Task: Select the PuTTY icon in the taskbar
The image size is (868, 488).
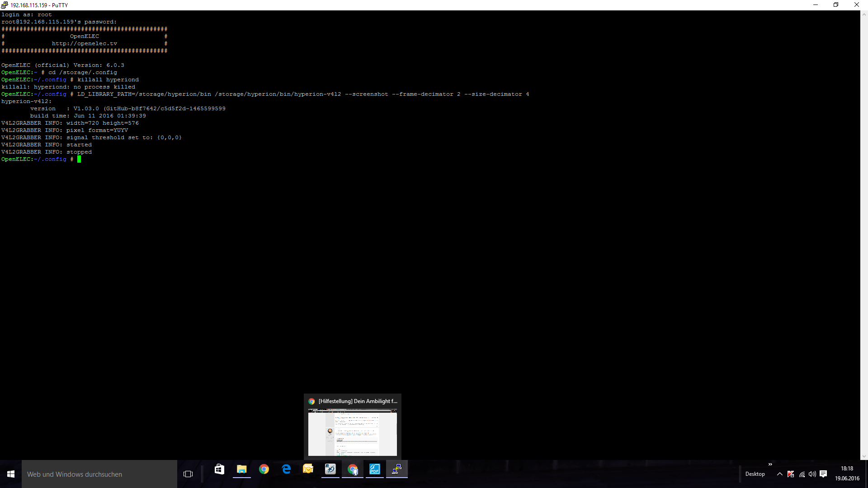Action: click(x=397, y=469)
